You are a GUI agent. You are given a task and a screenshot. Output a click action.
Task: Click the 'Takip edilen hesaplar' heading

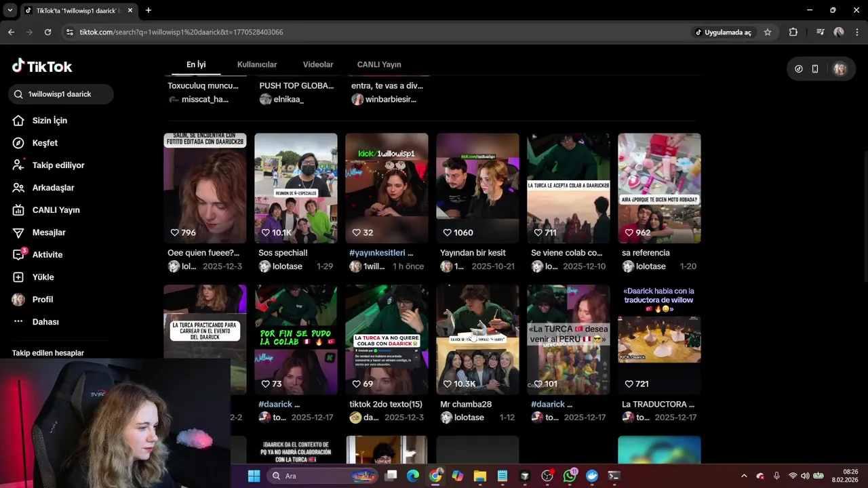pyautogui.click(x=48, y=353)
